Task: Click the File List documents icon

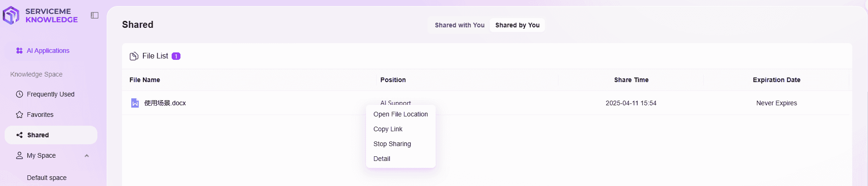Action: click(134, 56)
